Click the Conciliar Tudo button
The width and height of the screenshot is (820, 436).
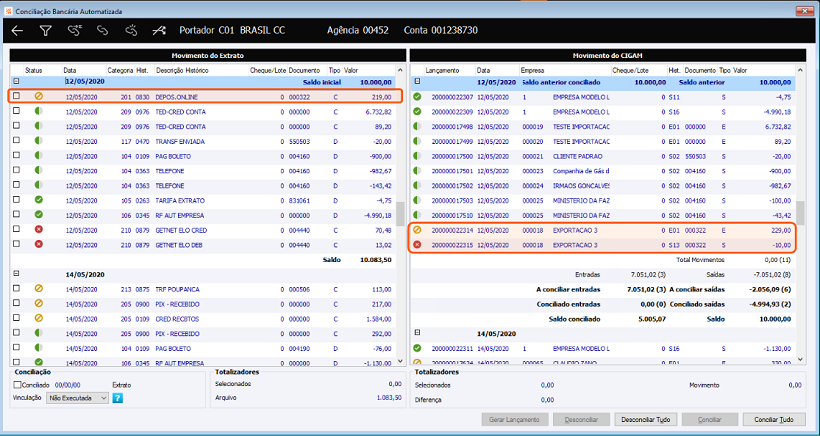pos(775,420)
